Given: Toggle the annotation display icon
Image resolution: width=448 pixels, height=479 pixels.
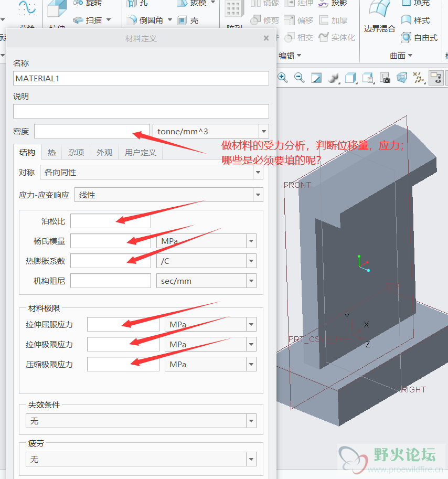Looking at the screenshot, I should (x=436, y=78).
